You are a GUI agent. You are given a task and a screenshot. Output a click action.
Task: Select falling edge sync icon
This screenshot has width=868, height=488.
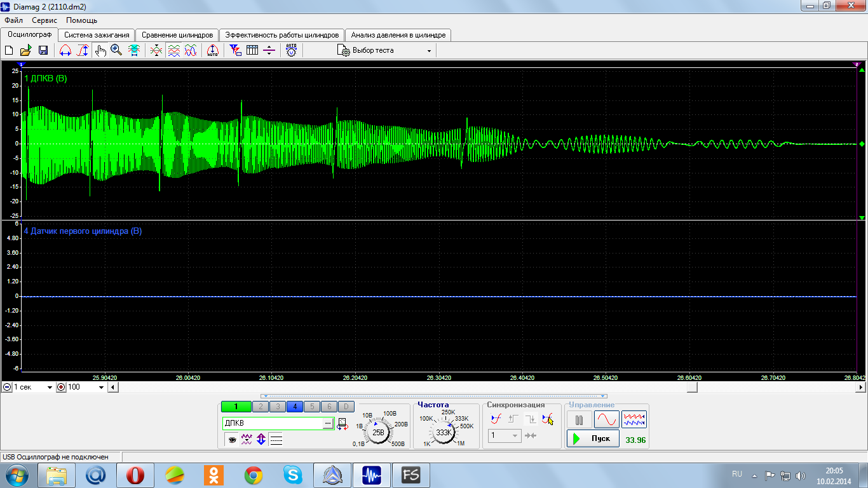pyautogui.click(x=531, y=419)
